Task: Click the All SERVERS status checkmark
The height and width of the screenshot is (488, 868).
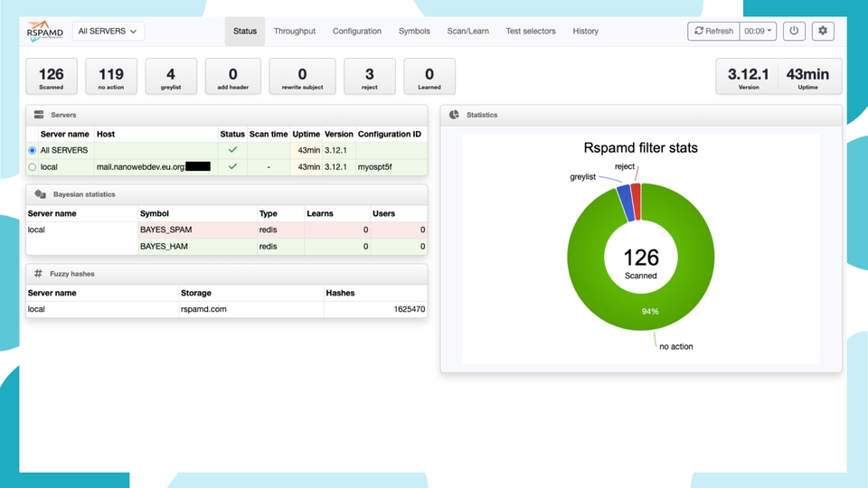Action: (232, 150)
